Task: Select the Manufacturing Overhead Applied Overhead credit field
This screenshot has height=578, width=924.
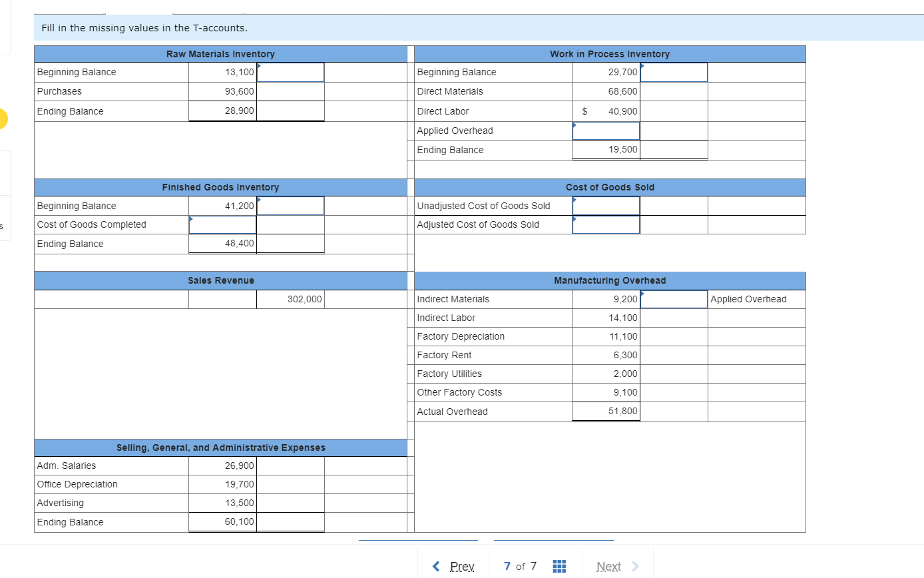Action: 674,299
